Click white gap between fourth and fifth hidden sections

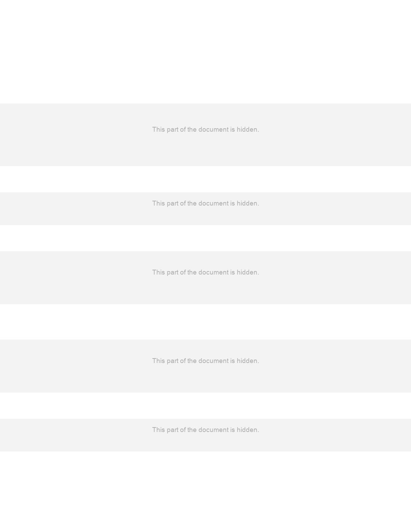point(205,406)
